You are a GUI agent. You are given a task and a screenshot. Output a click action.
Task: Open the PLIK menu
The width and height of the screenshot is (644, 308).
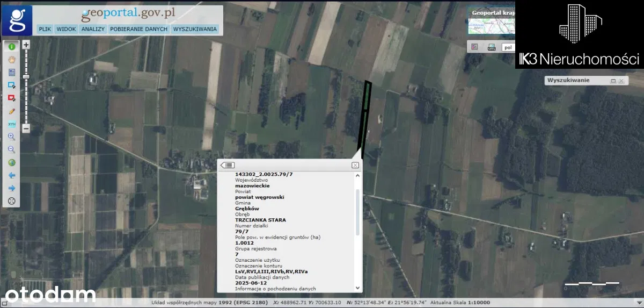pyautogui.click(x=45, y=29)
